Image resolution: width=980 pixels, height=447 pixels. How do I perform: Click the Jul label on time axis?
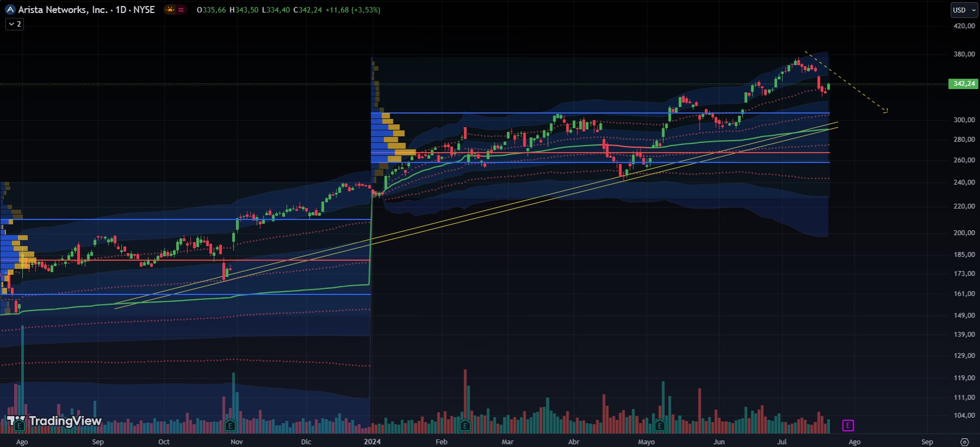tap(782, 442)
